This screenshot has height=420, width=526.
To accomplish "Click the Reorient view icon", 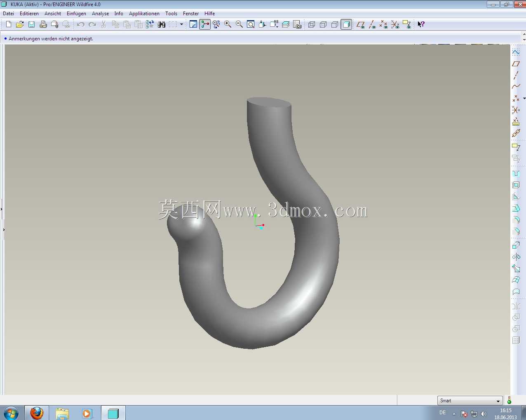I will click(262, 25).
